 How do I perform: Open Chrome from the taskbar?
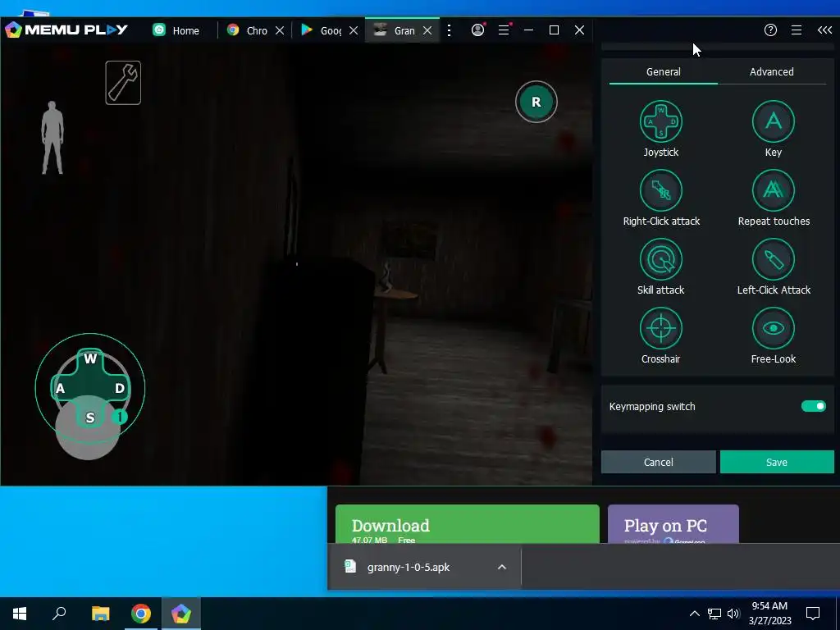click(141, 614)
